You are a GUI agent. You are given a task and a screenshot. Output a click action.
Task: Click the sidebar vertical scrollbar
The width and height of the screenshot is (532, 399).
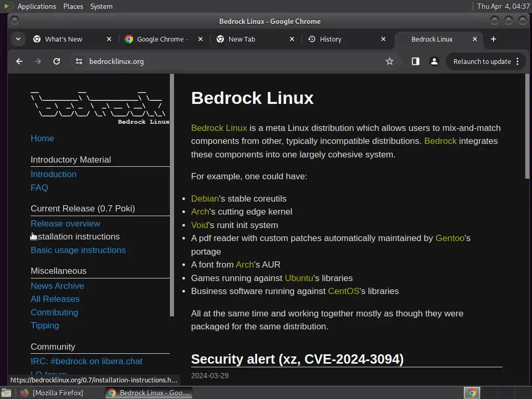coord(171,195)
